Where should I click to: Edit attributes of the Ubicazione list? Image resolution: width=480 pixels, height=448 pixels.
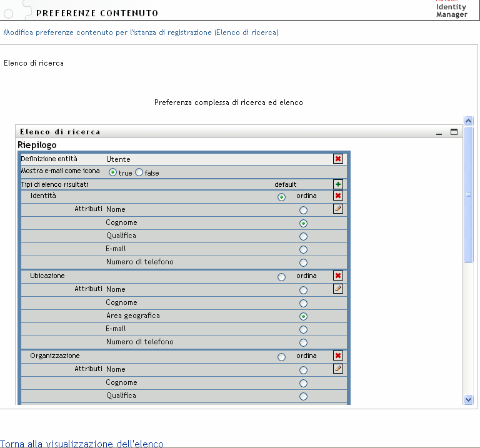[x=338, y=289]
